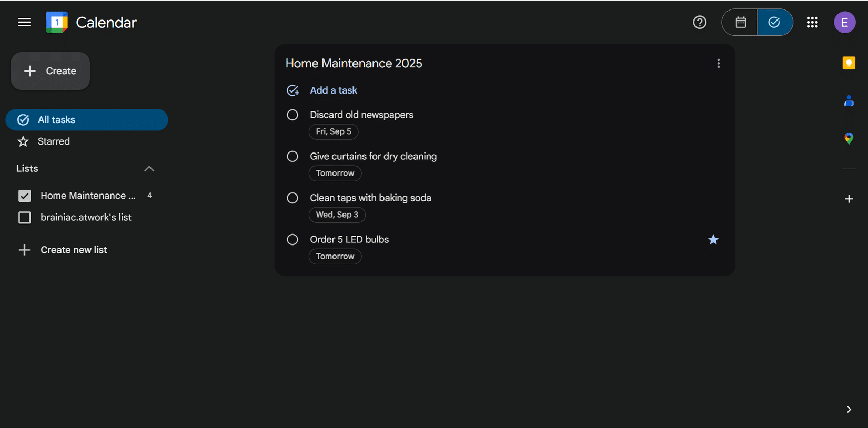The image size is (868, 428).
Task: Open the Google apps grid
Action: [812, 22]
